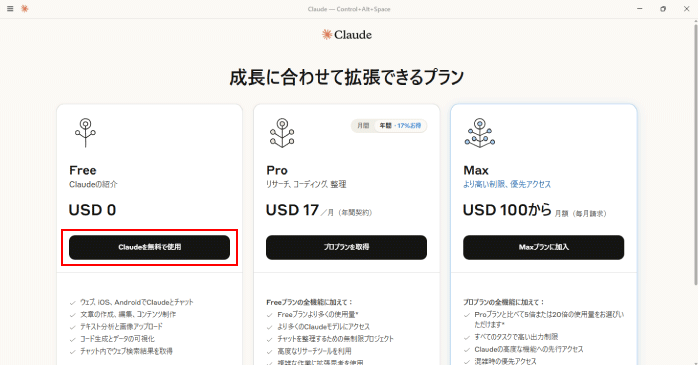This screenshot has width=698, height=365.
Task: Click the USD 17 price
Action: coord(292,210)
